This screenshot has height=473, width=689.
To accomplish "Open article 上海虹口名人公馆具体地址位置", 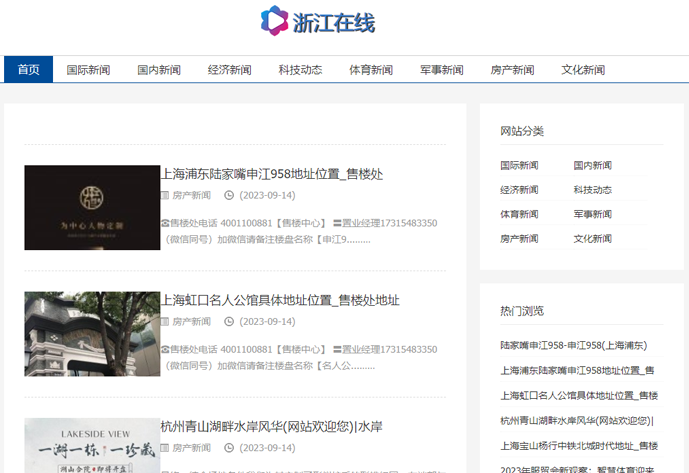I will (x=280, y=300).
